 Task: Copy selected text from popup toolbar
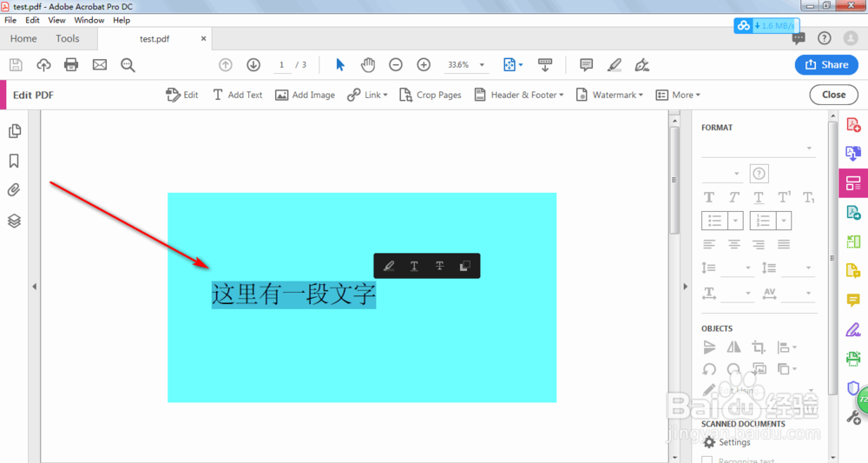[465, 266]
